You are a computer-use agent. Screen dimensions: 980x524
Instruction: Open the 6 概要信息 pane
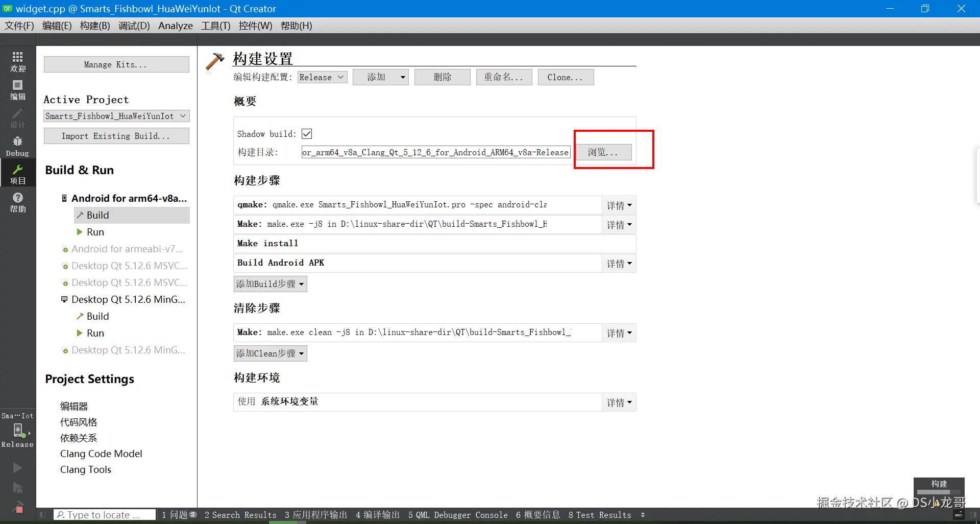[538, 515]
